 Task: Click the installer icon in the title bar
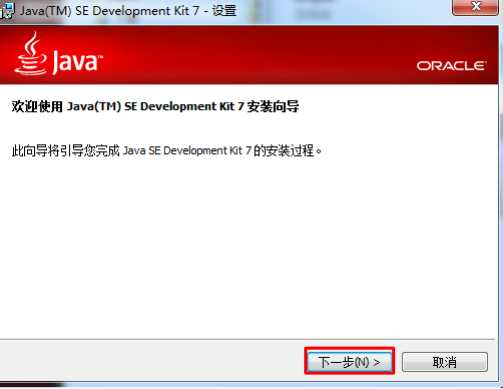pos(7,10)
